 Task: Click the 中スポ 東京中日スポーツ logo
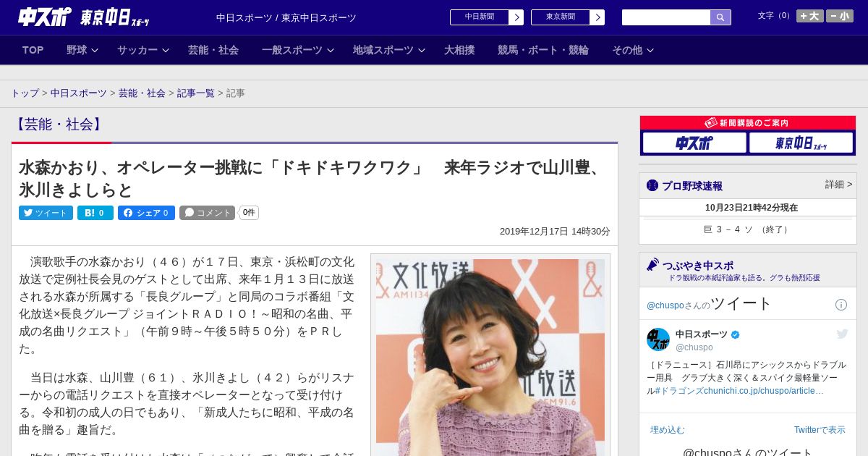point(83,17)
